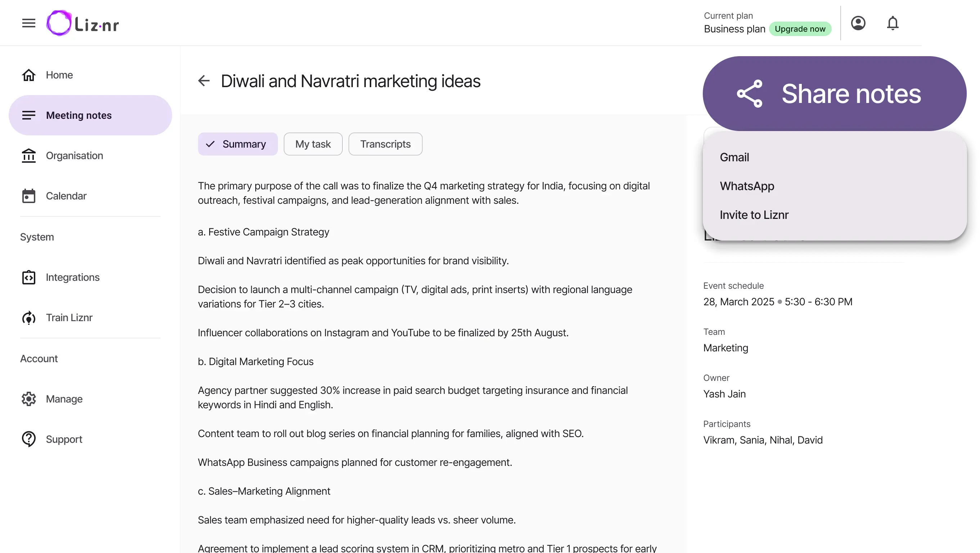Viewport: 980px width, 553px height.
Task: Go back using the arrow icon
Action: point(204,81)
